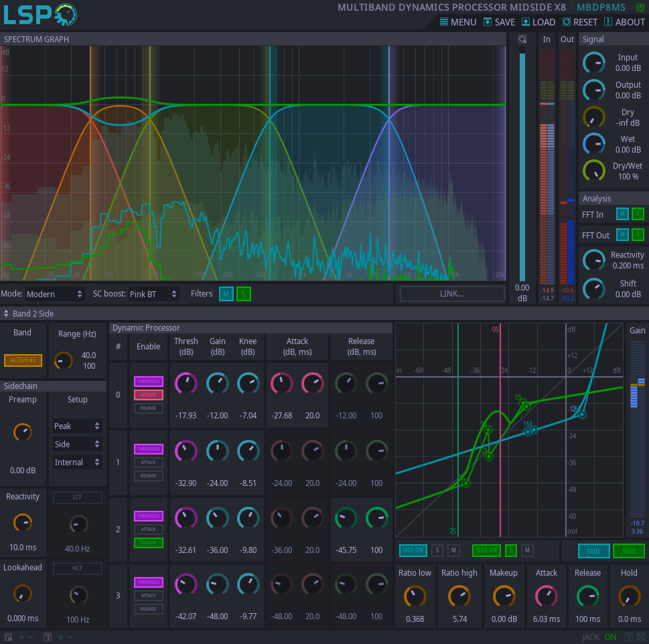Adjust the Sidechain Preamp knob
Screen dimensions: 649x644
pyautogui.click(x=23, y=432)
